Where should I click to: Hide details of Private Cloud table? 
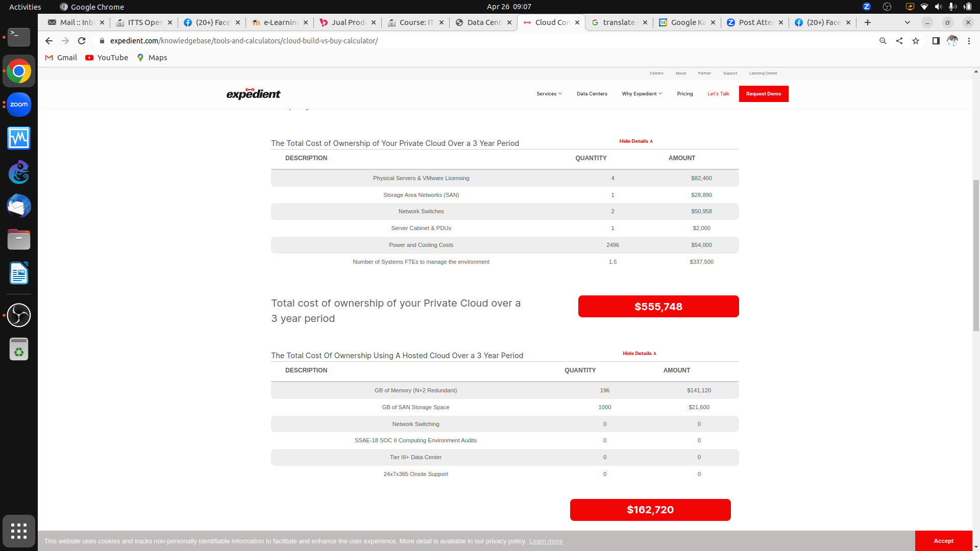[x=636, y=141]
